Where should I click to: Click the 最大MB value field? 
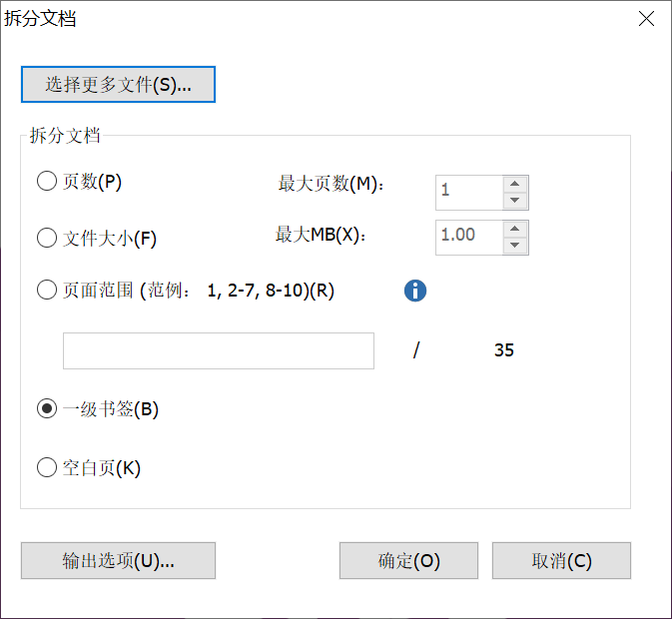[x=469, y=238]
